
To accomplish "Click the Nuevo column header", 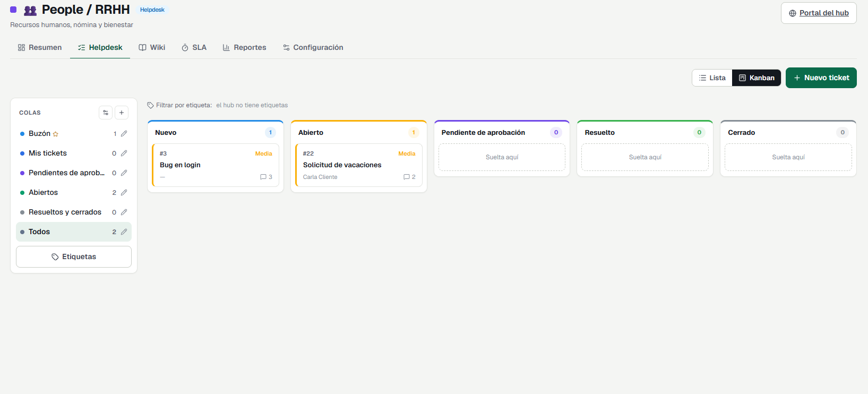I will click(x=216, y=133).
